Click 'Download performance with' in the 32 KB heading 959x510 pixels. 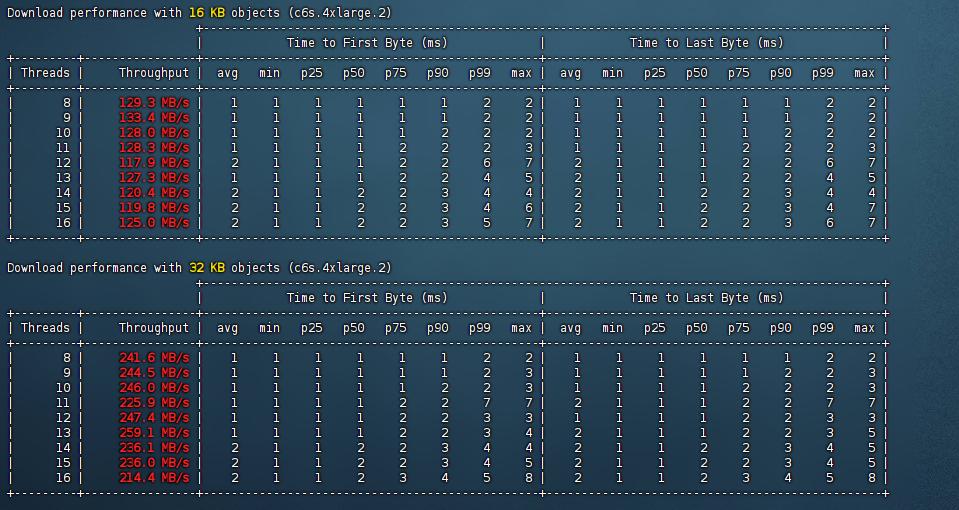click(94, 268)
